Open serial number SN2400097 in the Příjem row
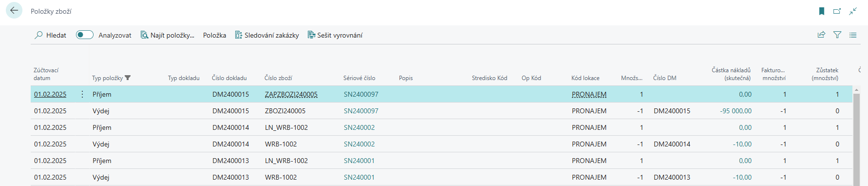 tap(361, 94)
